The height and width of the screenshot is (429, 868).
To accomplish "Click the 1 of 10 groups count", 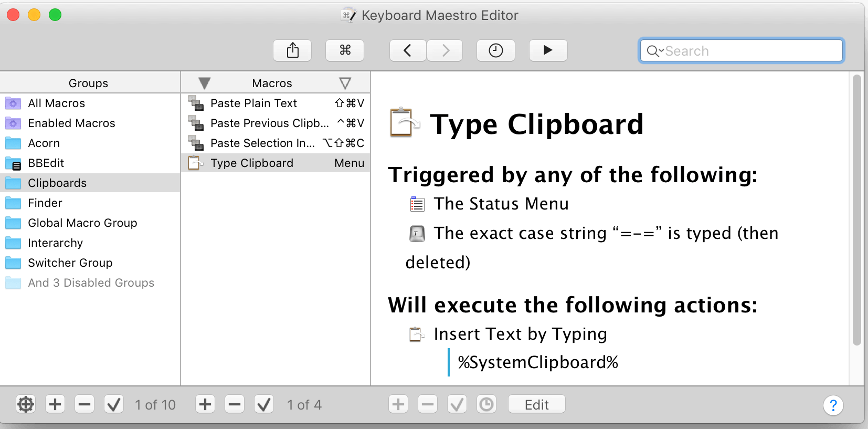I will (155, 405).
